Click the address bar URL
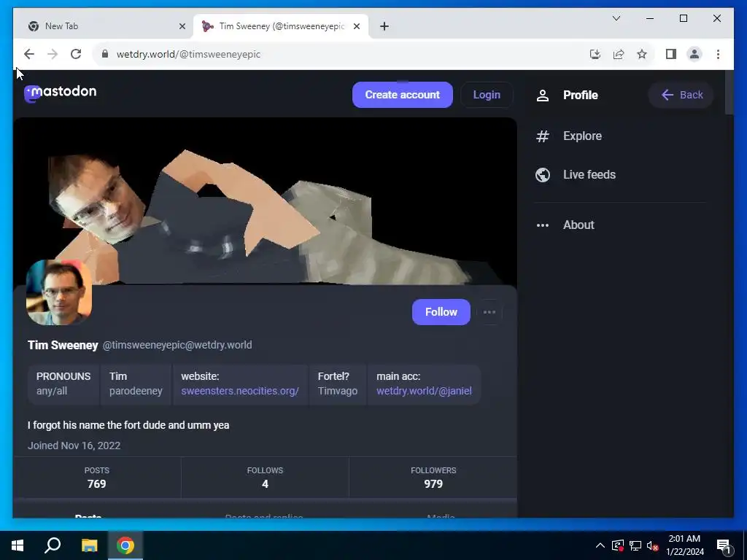Screen dimensions: 747x560 pyautogui.click(x=189, y=54)
